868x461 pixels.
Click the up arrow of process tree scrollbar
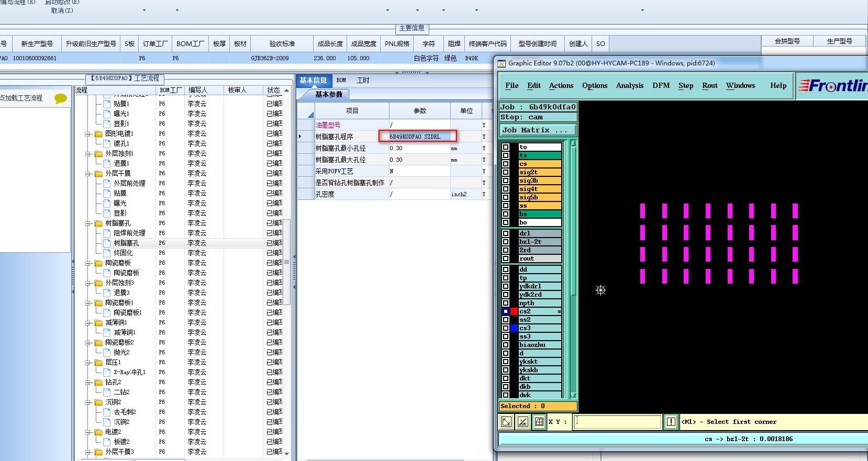click(x=286, y=91)
